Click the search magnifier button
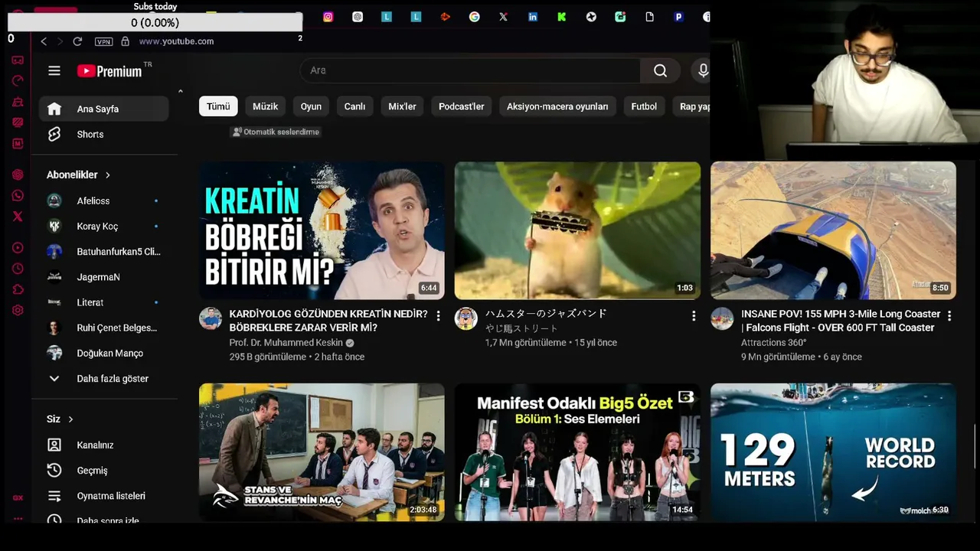Screen dimensions: 980x551 tap(660, 70)
